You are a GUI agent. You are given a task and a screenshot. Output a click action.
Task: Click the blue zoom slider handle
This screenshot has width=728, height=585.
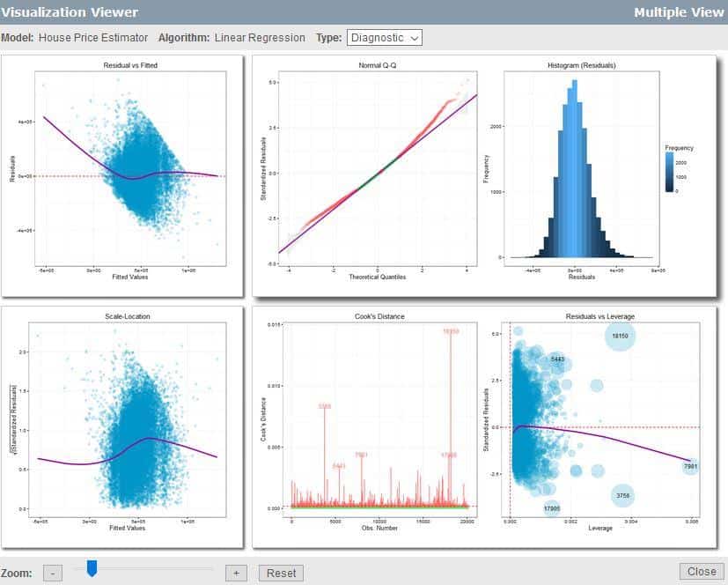91,569
